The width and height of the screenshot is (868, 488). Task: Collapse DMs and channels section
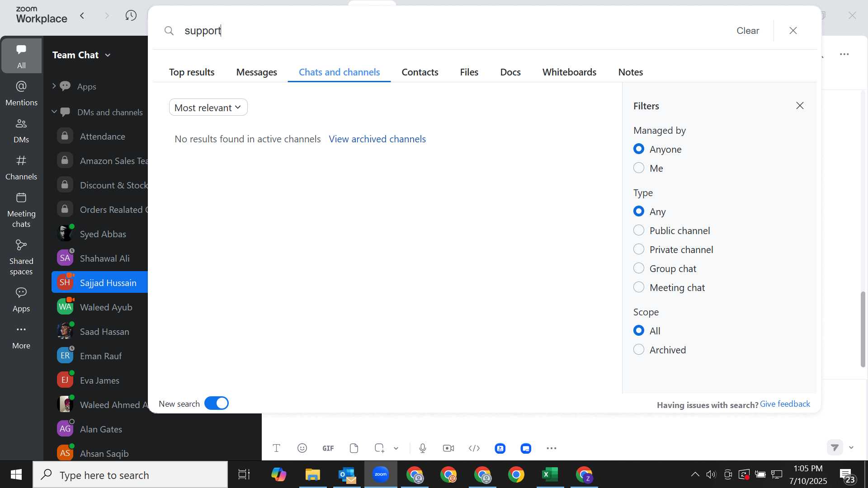[x=54, y=112]
